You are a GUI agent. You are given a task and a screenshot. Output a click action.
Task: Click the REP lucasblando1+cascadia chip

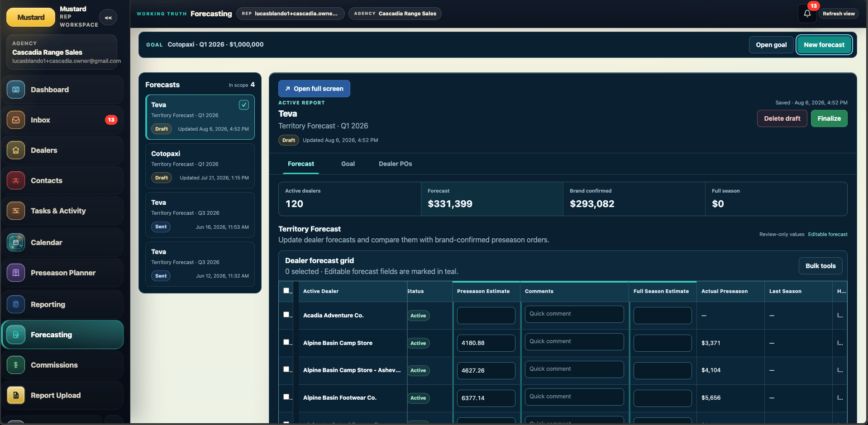[290, 14]
